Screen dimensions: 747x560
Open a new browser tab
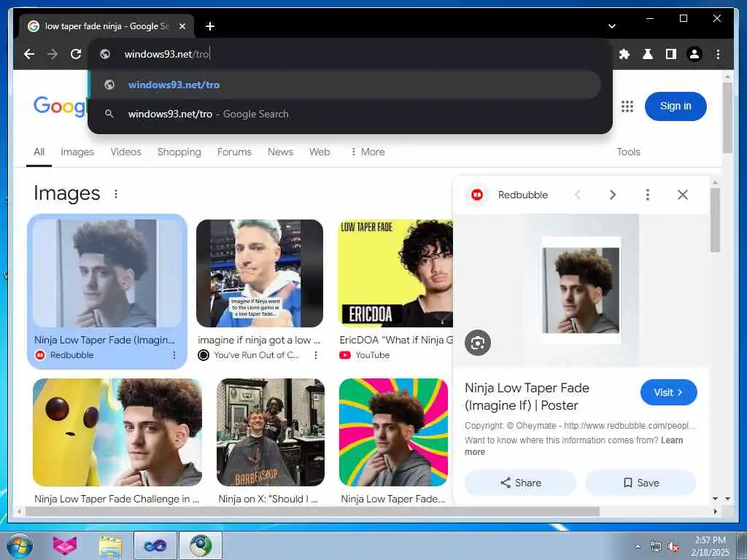[x=210, y=26]
